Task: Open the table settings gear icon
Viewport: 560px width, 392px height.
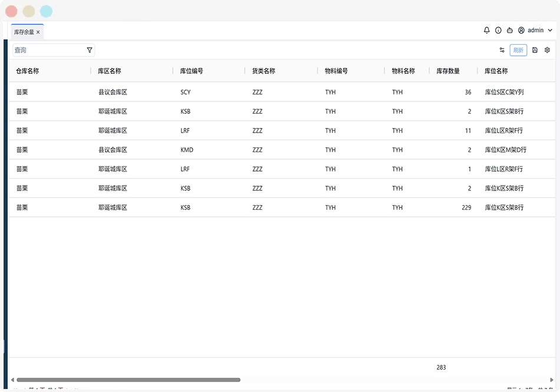Action: tap(547, 50)
